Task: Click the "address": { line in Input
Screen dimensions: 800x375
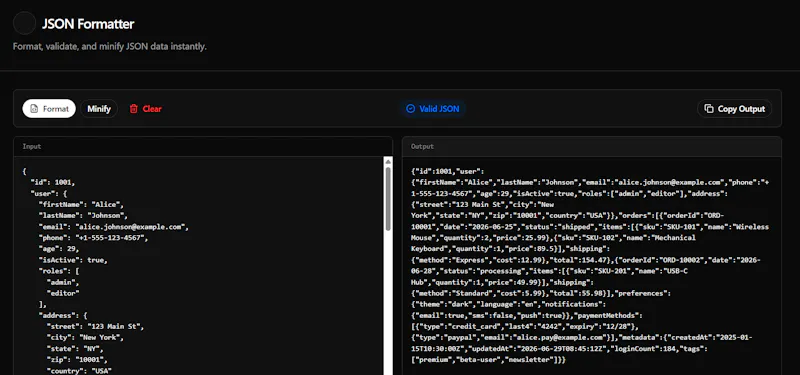Action: coord(63,315)
